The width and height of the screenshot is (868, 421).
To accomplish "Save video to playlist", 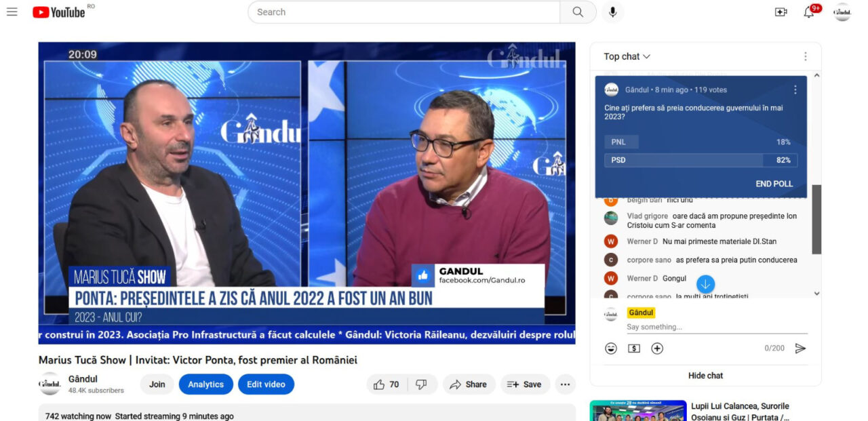I will (x=525, y=384).
